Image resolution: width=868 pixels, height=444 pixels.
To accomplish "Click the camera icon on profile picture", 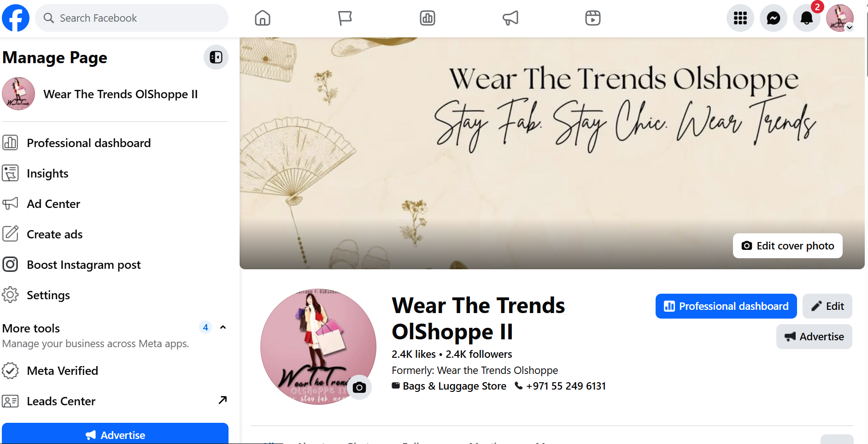I will [359, 387].
